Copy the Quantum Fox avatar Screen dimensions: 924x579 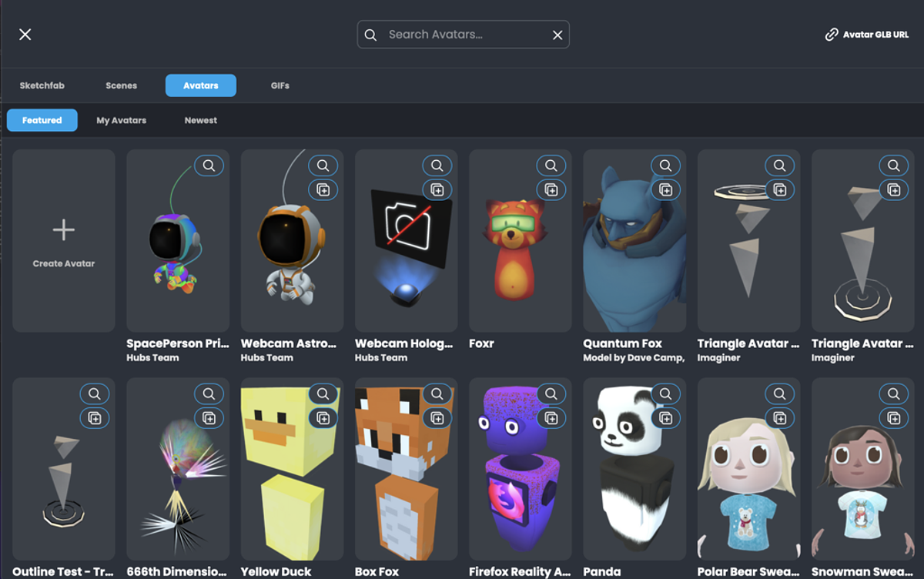click(x=665, y=189)
